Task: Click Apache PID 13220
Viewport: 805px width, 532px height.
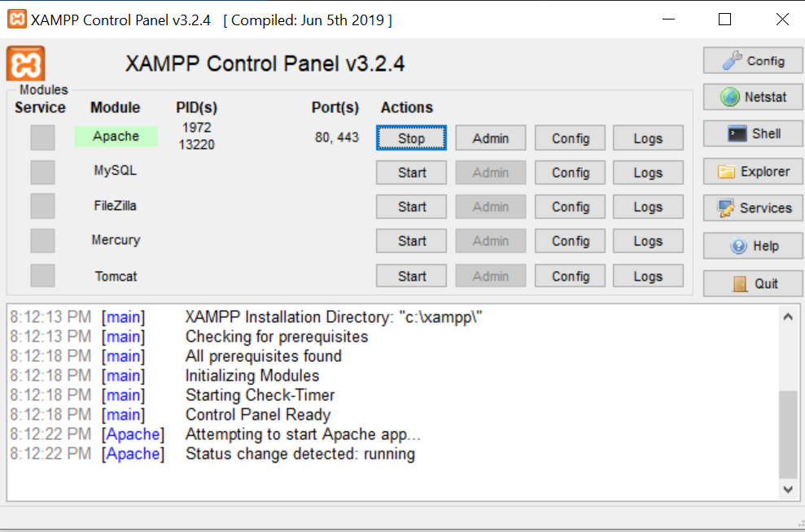Action: click(x=197, y=145)
